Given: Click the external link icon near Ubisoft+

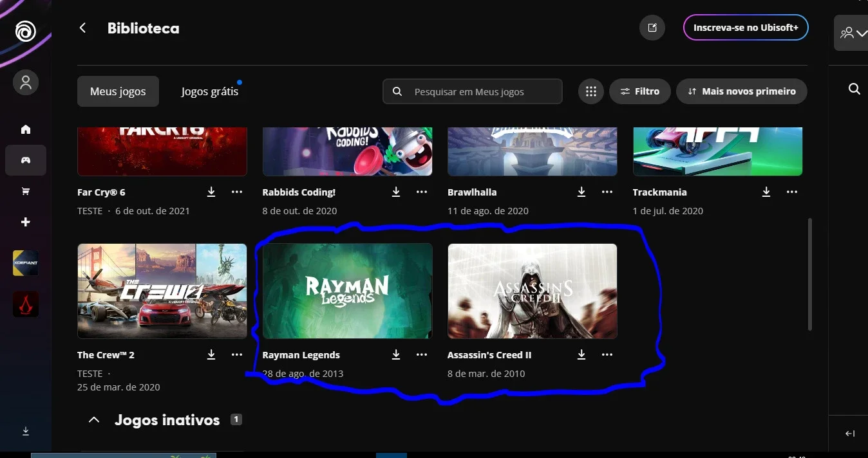Looking at the screenshot, I should (x=652, y=28).
